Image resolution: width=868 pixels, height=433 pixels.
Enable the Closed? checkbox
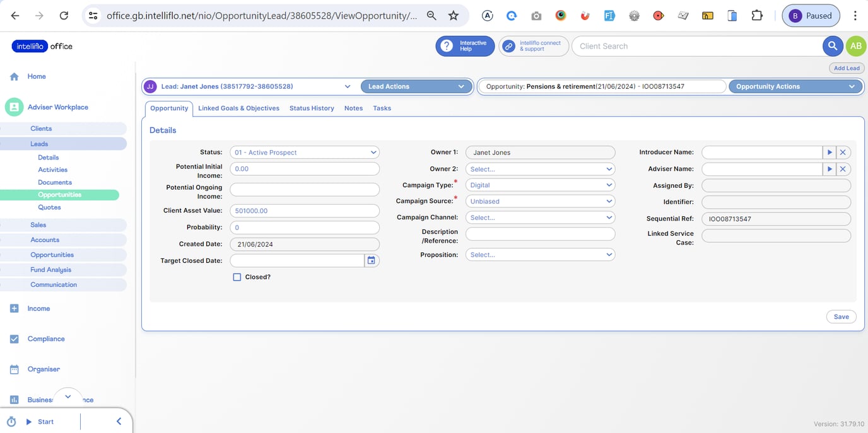[237, 277]
